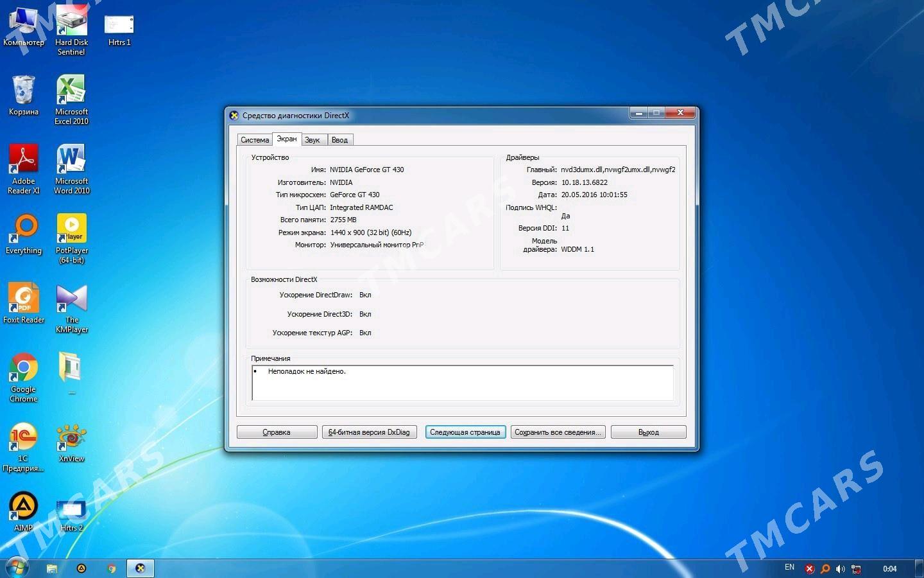
Task: Select the unnamed folder on desktop
Action: [x=71, y=372]
